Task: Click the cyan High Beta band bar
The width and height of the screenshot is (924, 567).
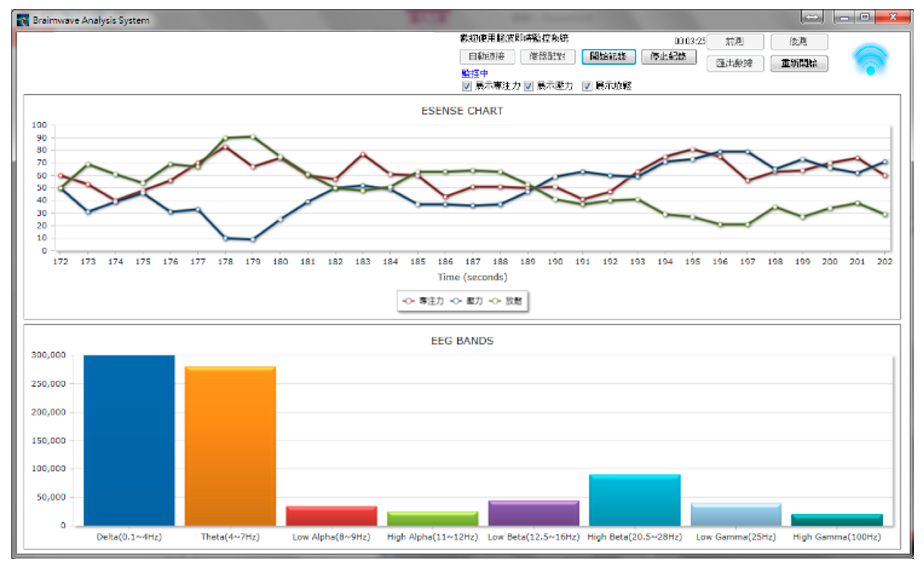Action: coord(634,499)
